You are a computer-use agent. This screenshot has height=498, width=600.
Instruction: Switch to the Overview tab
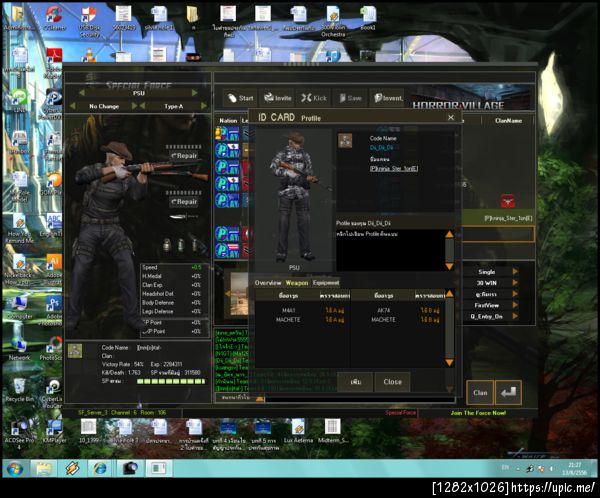(x=268, y=283)
